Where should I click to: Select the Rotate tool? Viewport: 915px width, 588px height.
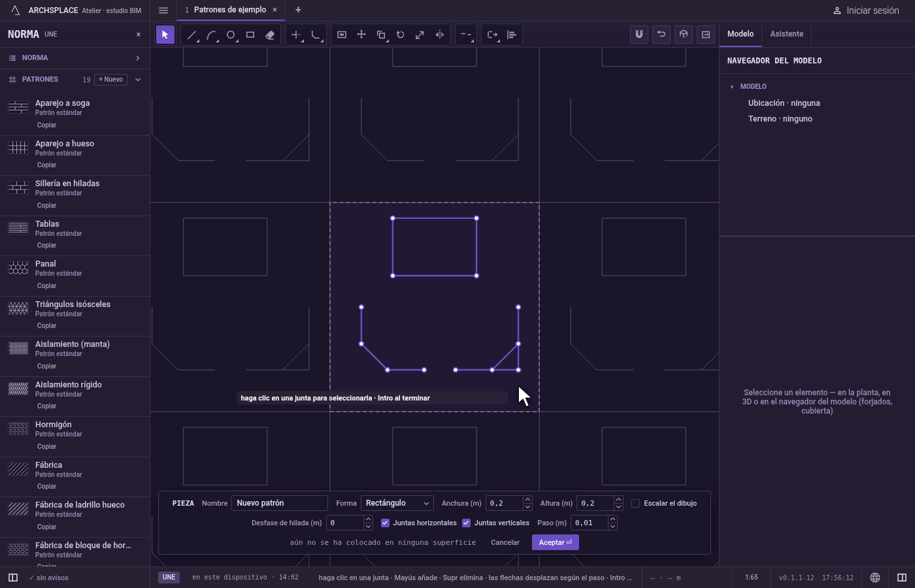coord(401,35)
